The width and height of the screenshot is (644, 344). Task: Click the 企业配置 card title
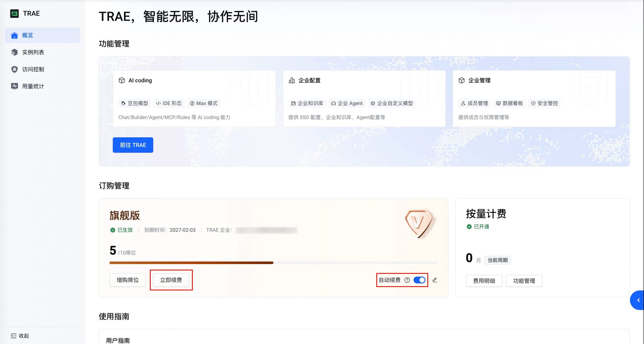click(x=309, y=80)
